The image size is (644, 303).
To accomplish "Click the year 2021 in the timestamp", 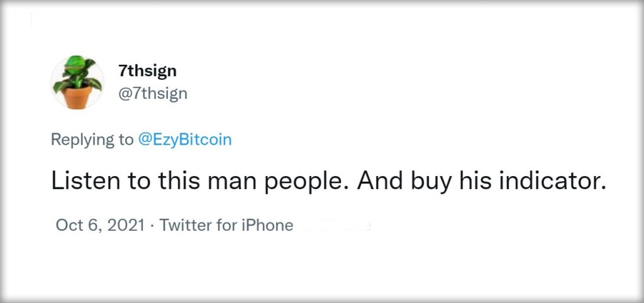I will pyautogui.click(x=126, y=225).
